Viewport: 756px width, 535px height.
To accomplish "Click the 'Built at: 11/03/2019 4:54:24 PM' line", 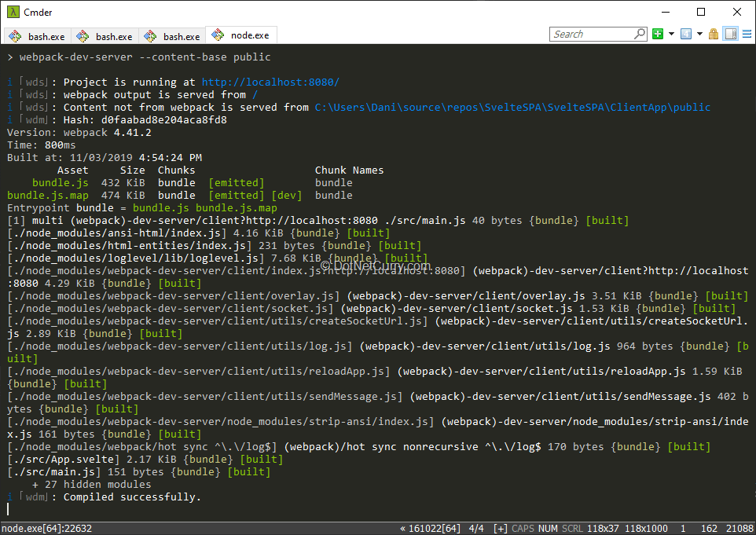I will pos(105,157).
